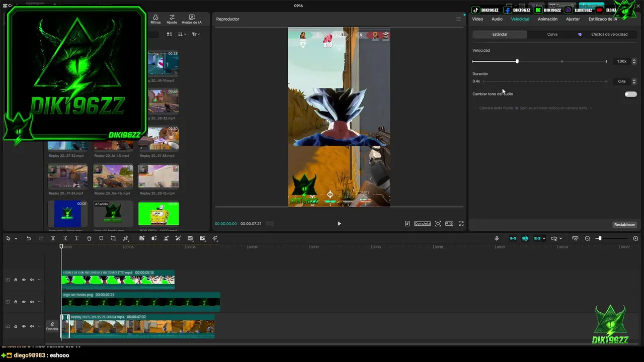Click the preview snapshot scan icon
Viewport: 644px width, 362px height.
tap(438, 224)
